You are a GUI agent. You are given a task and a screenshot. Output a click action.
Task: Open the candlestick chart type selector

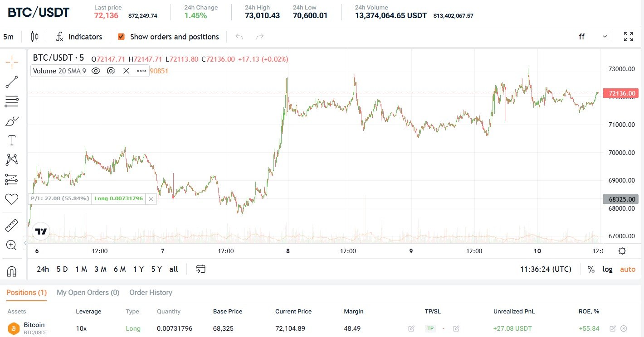click(x=34, y=37)
